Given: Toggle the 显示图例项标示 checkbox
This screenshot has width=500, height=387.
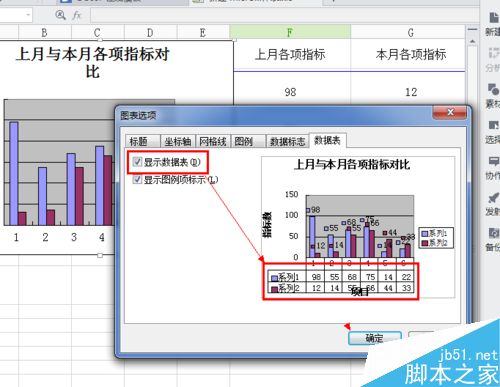Looking at the screenshot, I should point(137,180).
